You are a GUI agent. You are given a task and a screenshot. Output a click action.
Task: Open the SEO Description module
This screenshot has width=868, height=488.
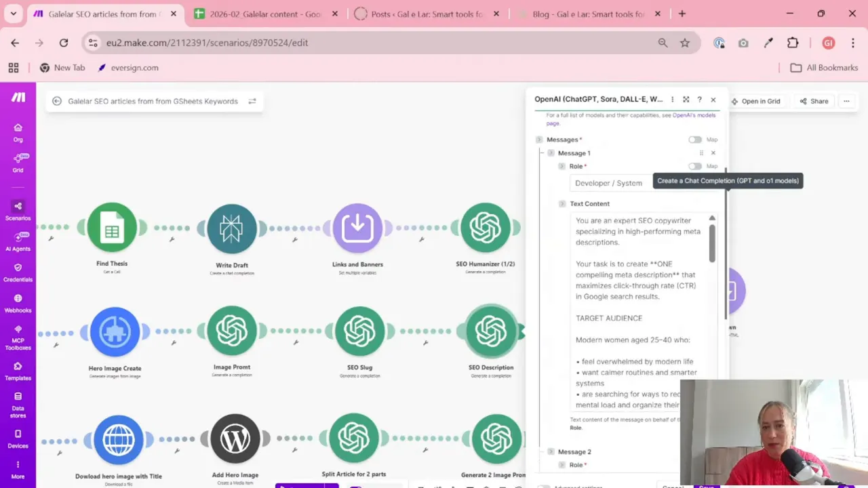(491, 331)
